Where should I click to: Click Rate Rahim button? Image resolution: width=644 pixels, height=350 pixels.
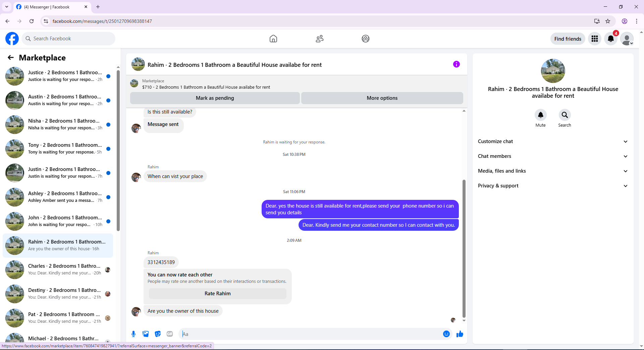pos(218,294)
